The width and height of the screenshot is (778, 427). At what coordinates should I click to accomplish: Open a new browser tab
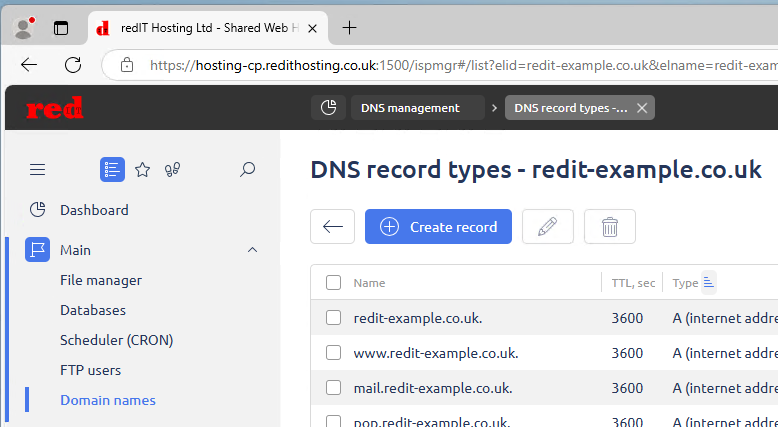tap(349, 28)
